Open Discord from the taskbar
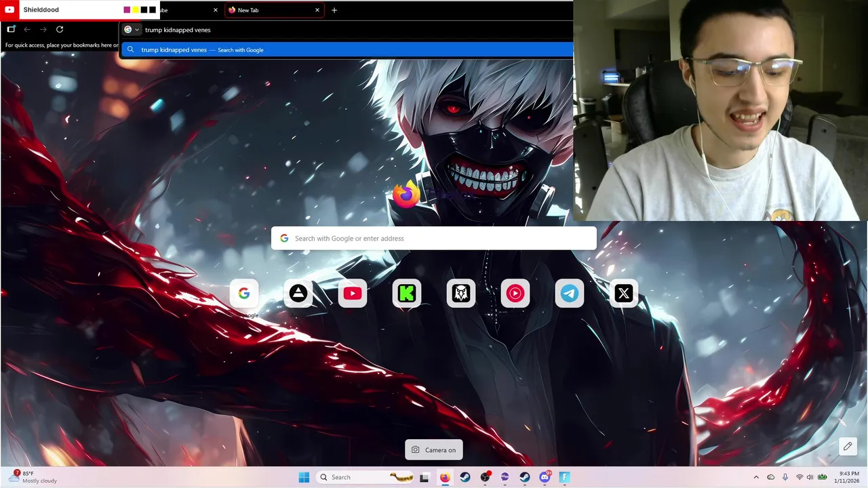Image resolution: width=868 pixels, height=488 pixels. pyautogui.click(x=545, y=477)
